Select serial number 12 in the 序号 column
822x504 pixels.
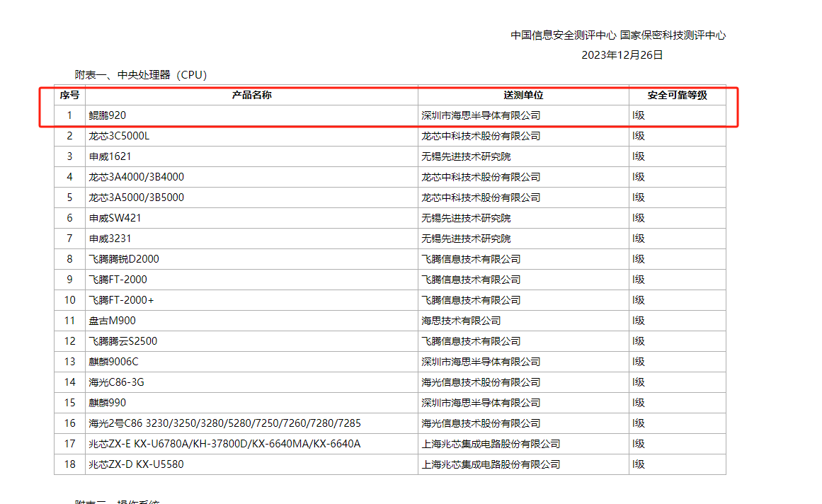(x=69, y=341)
